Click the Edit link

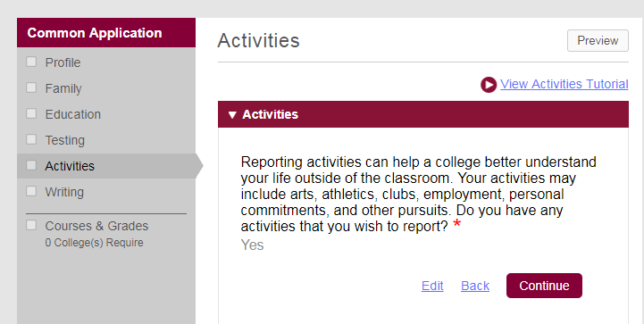pyautogui.click(x=432, y=286)
